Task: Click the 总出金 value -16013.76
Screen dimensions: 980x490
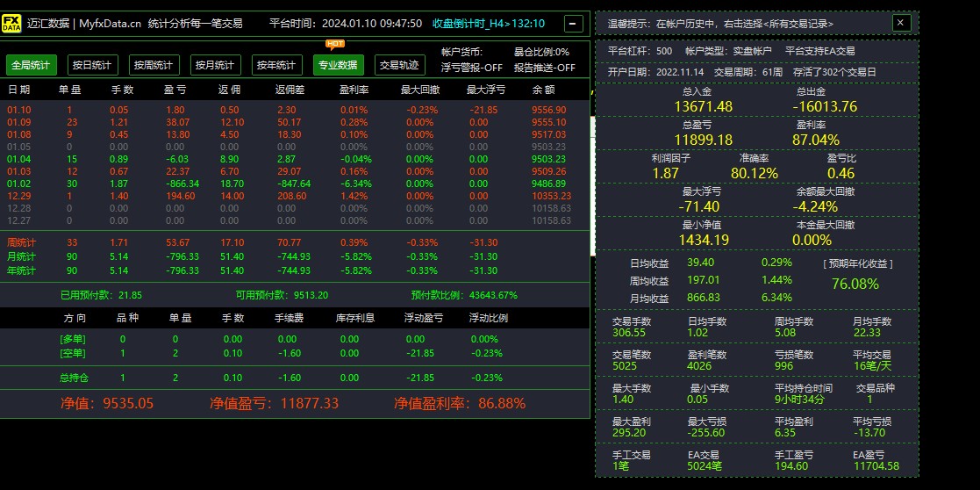Action: coord(825,106)
